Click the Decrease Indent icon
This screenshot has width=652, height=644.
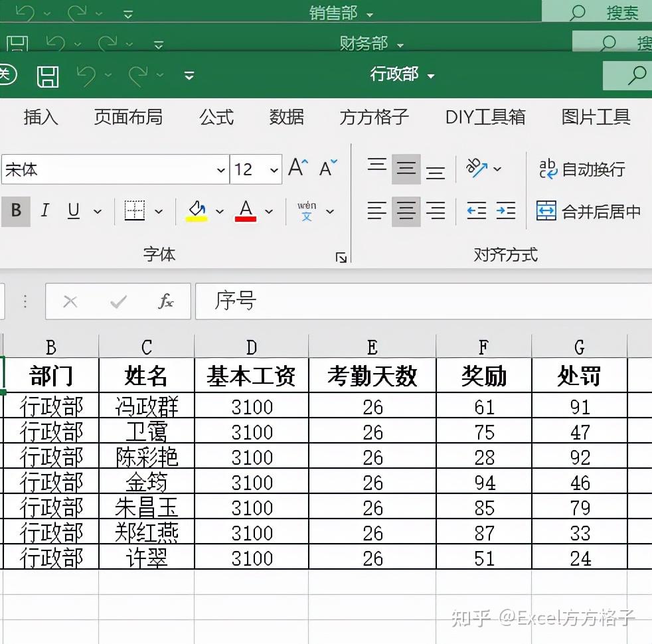pos(476,210)
